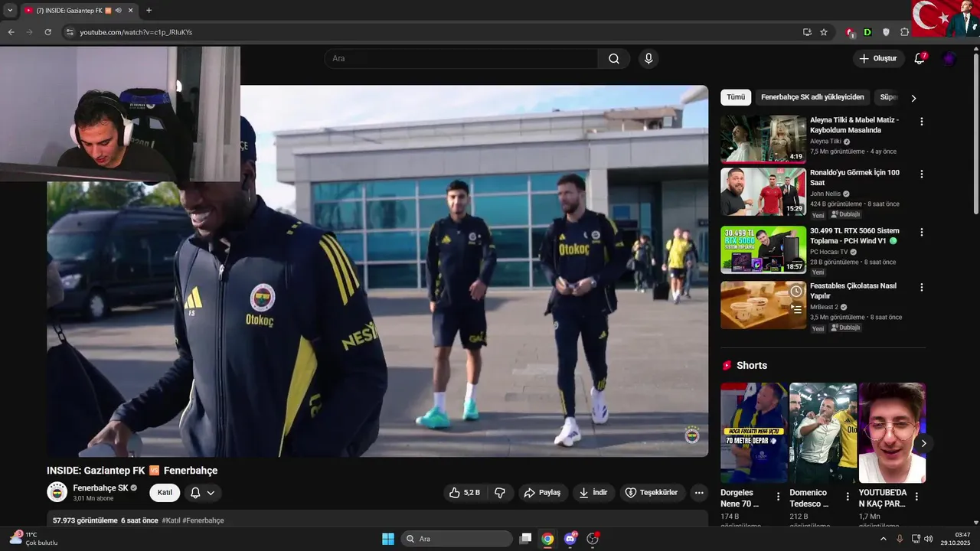Go back with browser back arrow
Image resolution: width=980 pixels, height=551 pixels.
(x=11, y=32)
